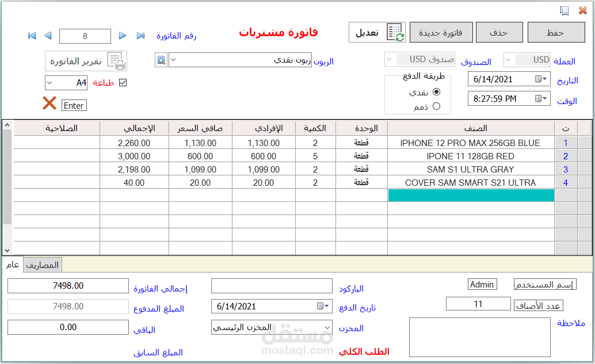This screenshot has height=364, width=595.
Task: Click the الوحدة column header
Action: click(361, 128)
